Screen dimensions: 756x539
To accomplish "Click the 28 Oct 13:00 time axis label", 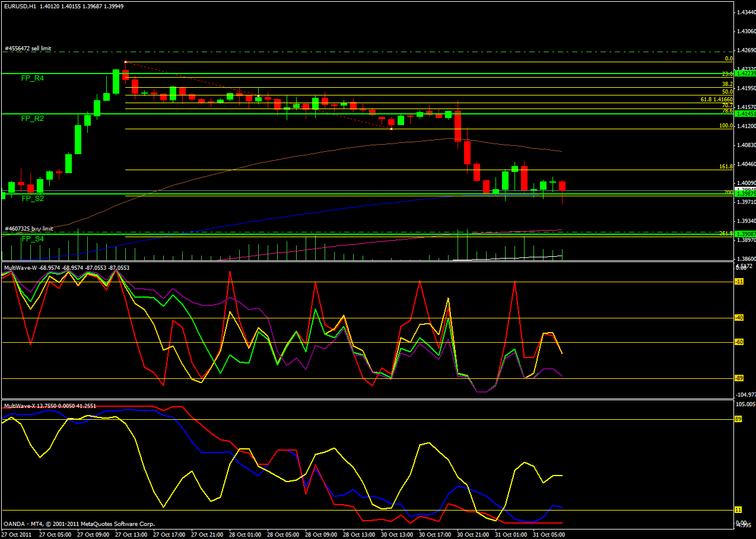I will click(x=359, y=534).
